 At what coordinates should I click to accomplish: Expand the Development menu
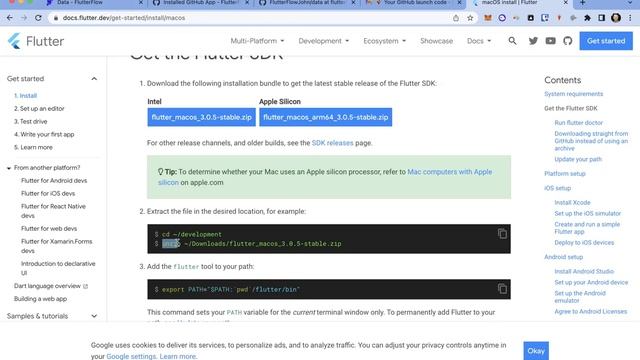coord(324,41)
